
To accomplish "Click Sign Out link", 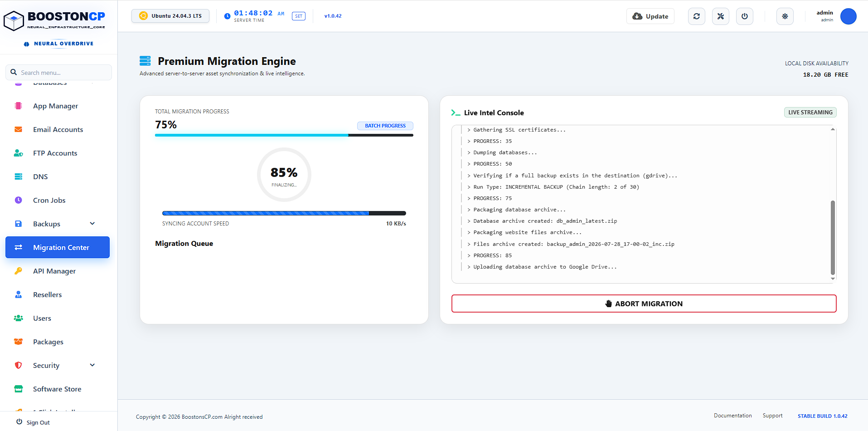I will tap(38, 422).
